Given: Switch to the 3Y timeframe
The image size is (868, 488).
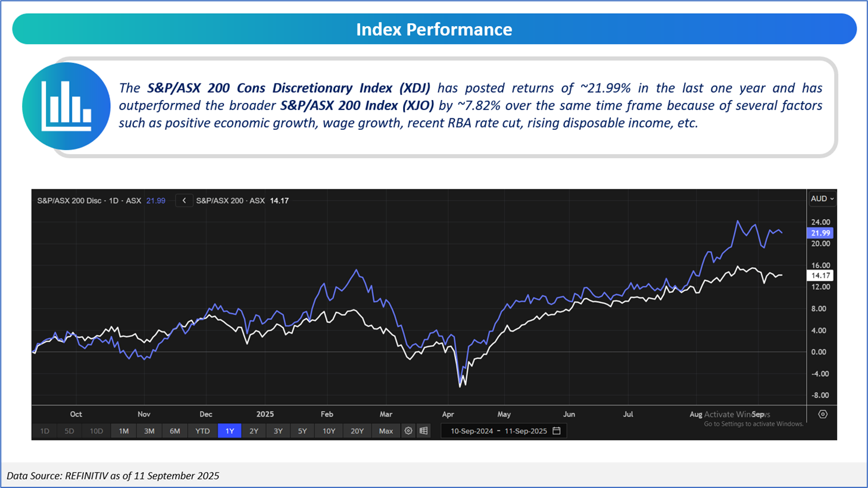Looking at the screenshot, I should pos(278,431).
